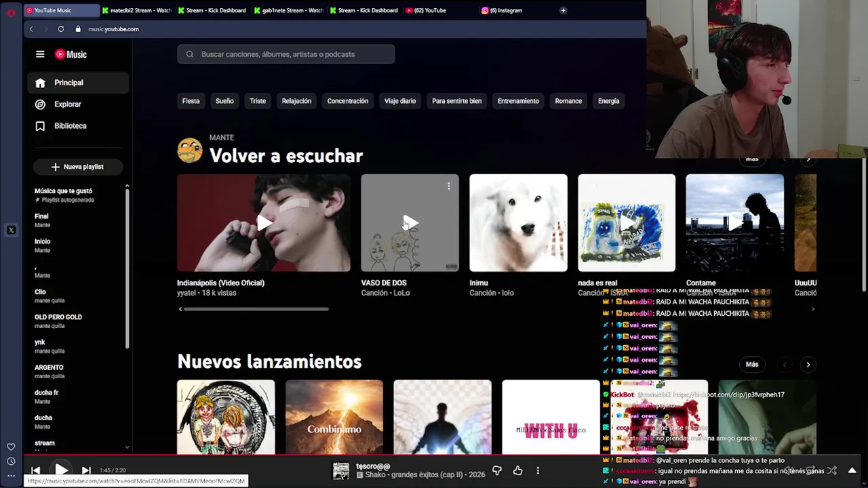
Task: Select Para sentirte bien chip
Action: pyautogui.click(x=456, y=101)
